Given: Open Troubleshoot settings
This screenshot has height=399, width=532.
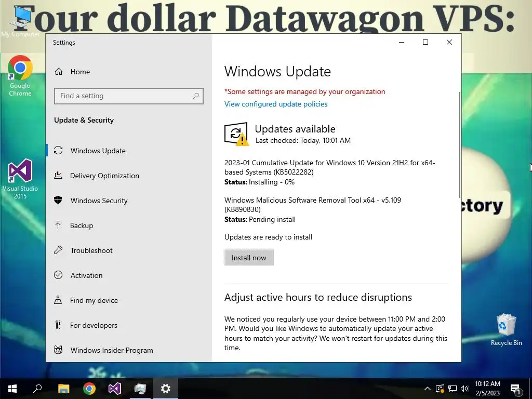Looking at the screenshot, I should pos(91,250).
